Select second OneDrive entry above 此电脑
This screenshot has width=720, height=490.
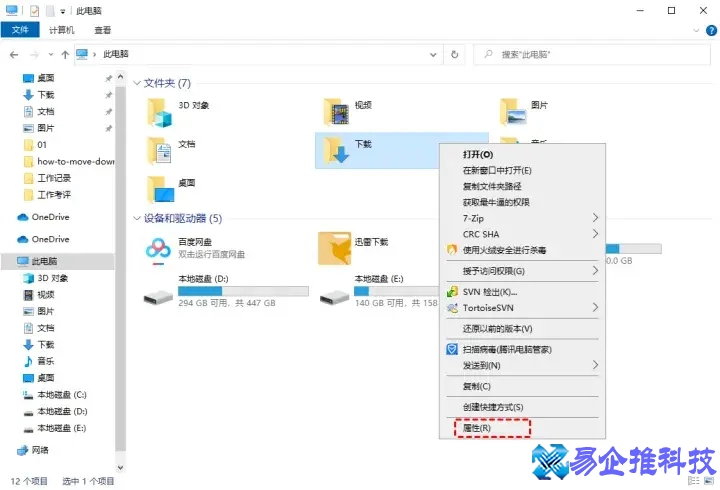pos(43,239)
